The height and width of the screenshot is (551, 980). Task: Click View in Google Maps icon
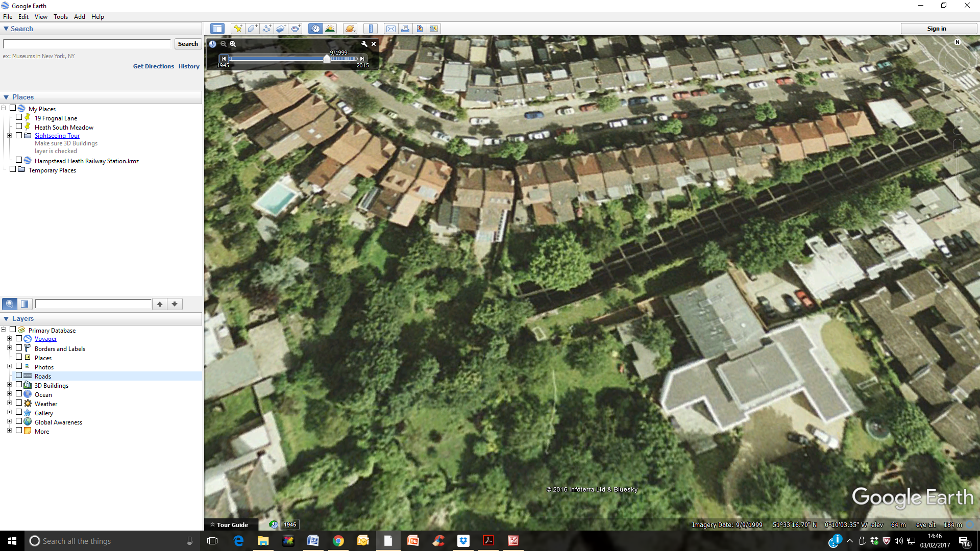click(434, 29)
